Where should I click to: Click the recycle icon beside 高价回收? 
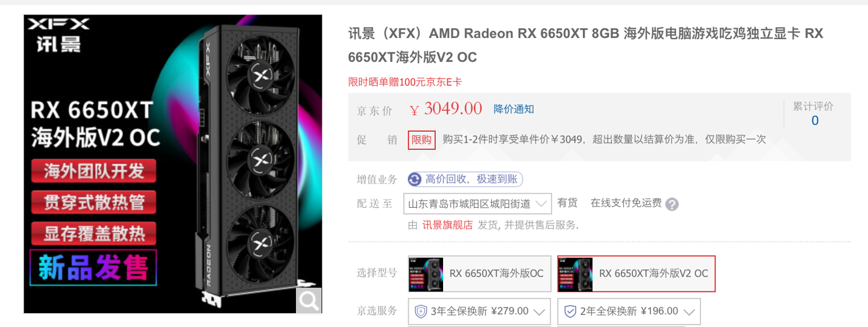(414, 179)
